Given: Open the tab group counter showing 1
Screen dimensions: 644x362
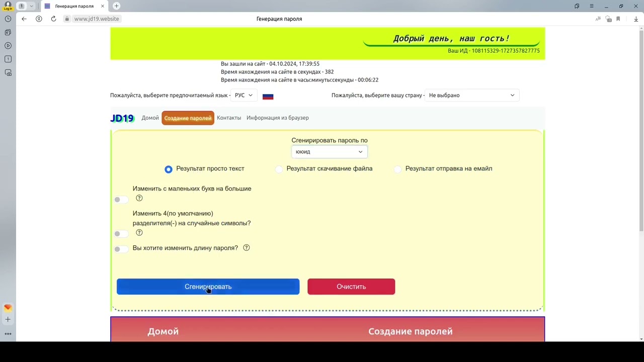Looking at the screenshot, I should point(22,6).
